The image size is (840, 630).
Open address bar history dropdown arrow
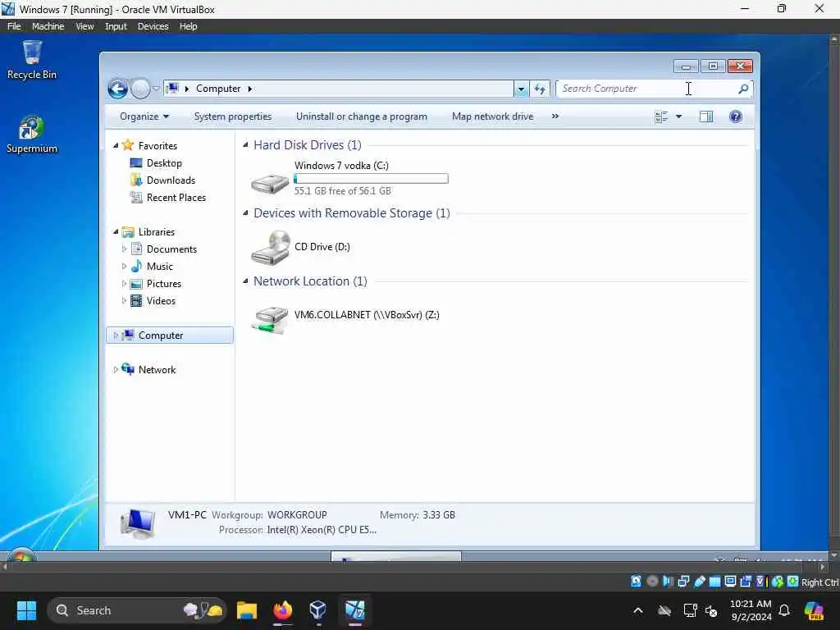[x=521, y=89]
